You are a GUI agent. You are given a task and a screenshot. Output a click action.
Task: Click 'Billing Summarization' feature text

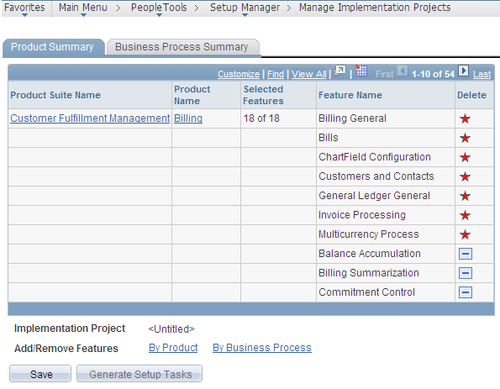point(369,273)
